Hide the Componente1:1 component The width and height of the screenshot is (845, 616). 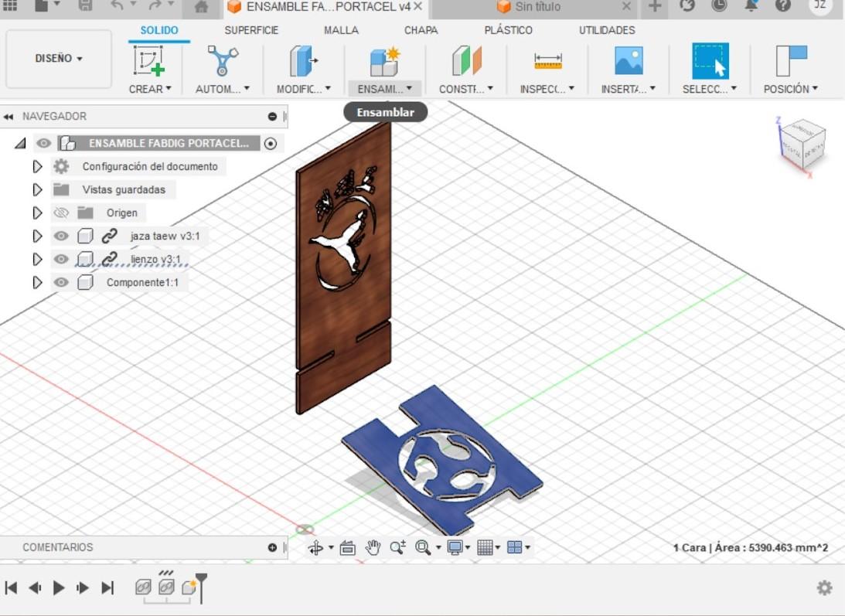coord(61,282)
